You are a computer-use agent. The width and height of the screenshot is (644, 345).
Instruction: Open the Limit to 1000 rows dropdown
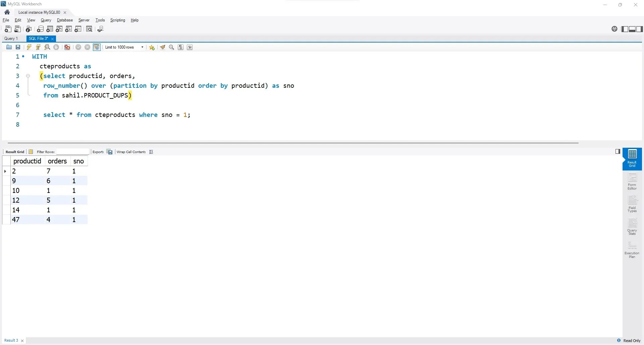(x=142, y=47)
